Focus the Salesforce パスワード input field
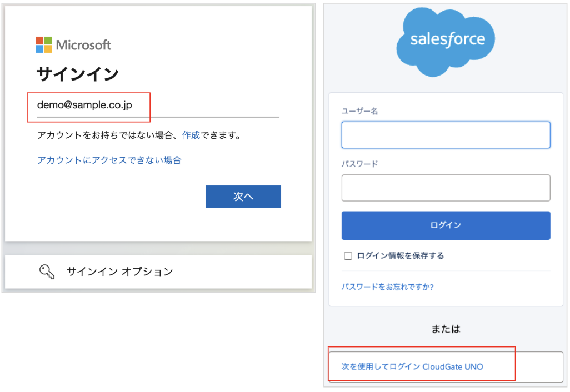The height and width of the screenshot is (392, 570). [x=446, y=188]
